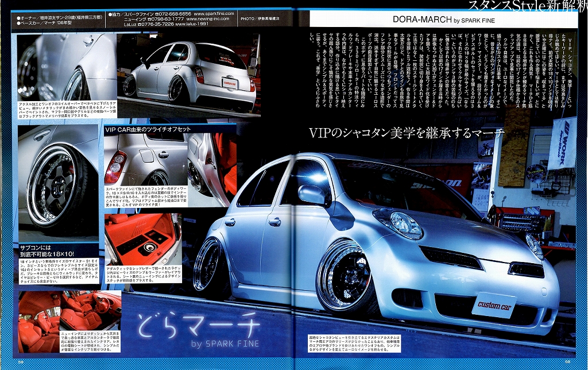Select the caption beneath the trunk audio photo
This screenshot has width=588, height=370.
143,275
